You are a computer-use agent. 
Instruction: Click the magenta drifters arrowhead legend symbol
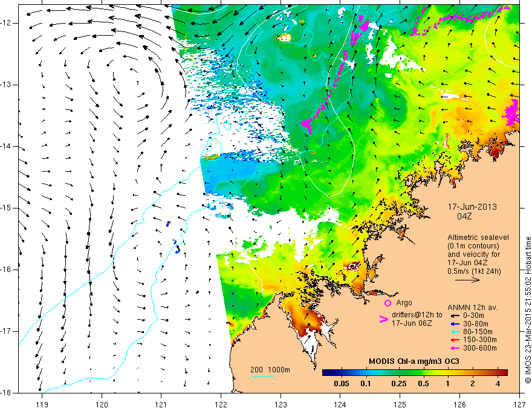click(x=383, y=319)
